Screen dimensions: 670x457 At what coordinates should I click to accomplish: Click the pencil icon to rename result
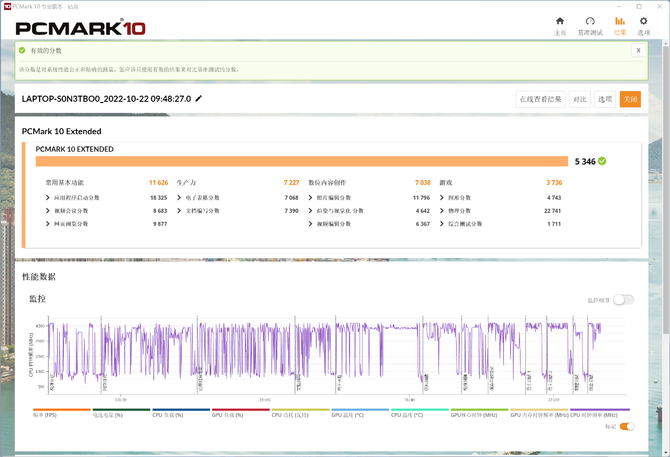point(198,99)
